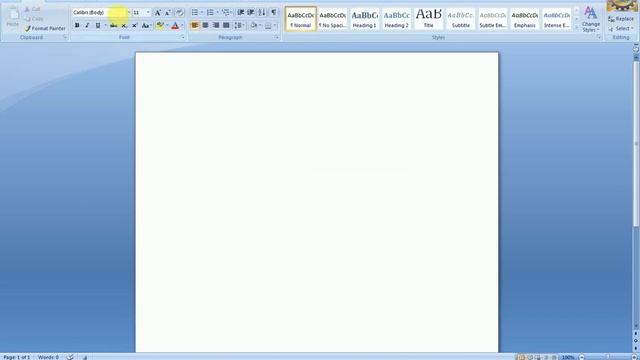Toggle italic formatting

(87, 25)
